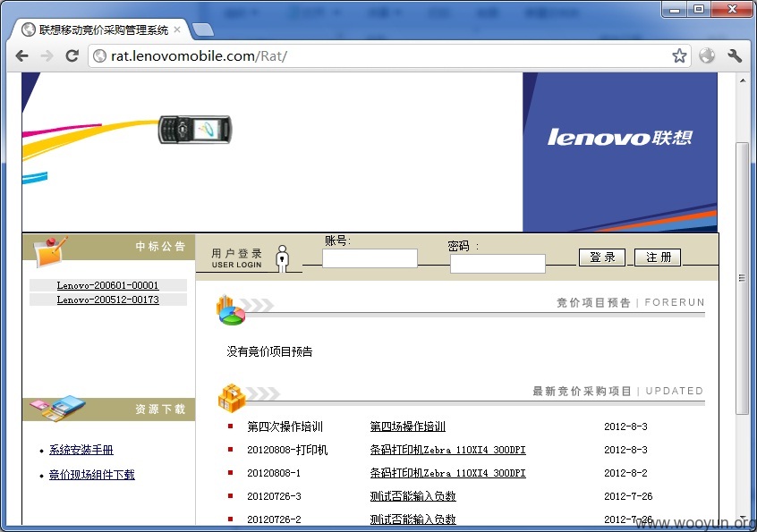Open the 条码打印机Zebra link dated 2012-8-2
Screen dimensions: 757x532
[x=447, y=473]
